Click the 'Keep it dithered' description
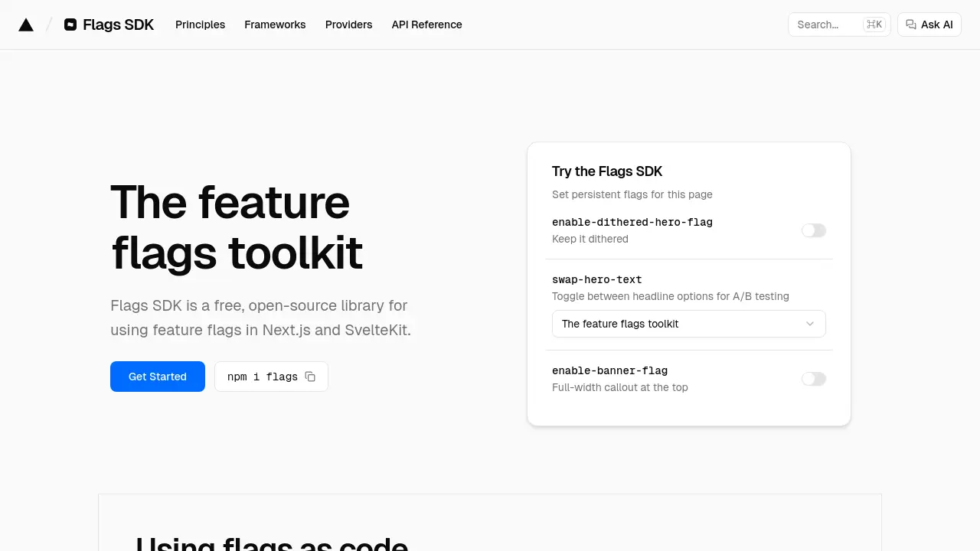980x551 pixels. (x=590, y=239)
